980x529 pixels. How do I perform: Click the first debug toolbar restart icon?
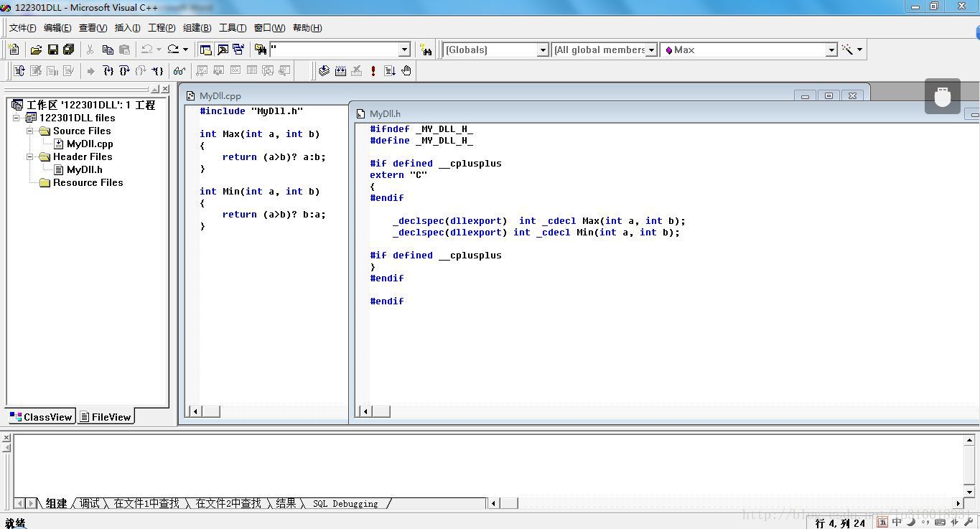tap(19, 70)
